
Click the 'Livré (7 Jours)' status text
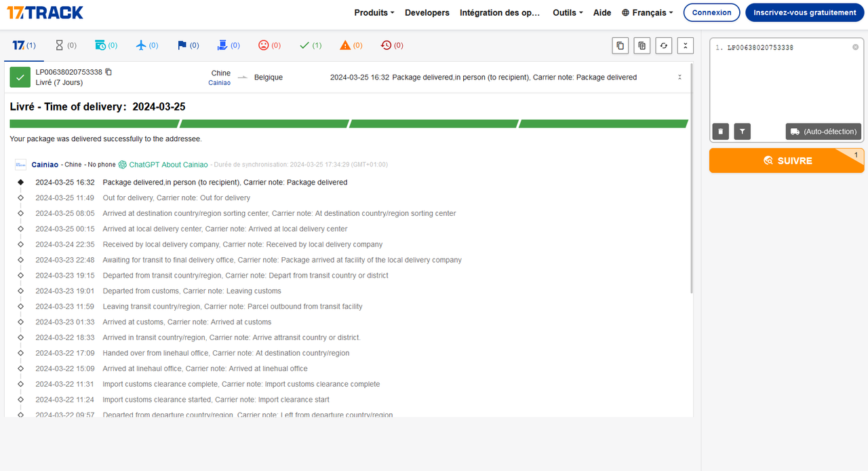click(x=59, y=83)
